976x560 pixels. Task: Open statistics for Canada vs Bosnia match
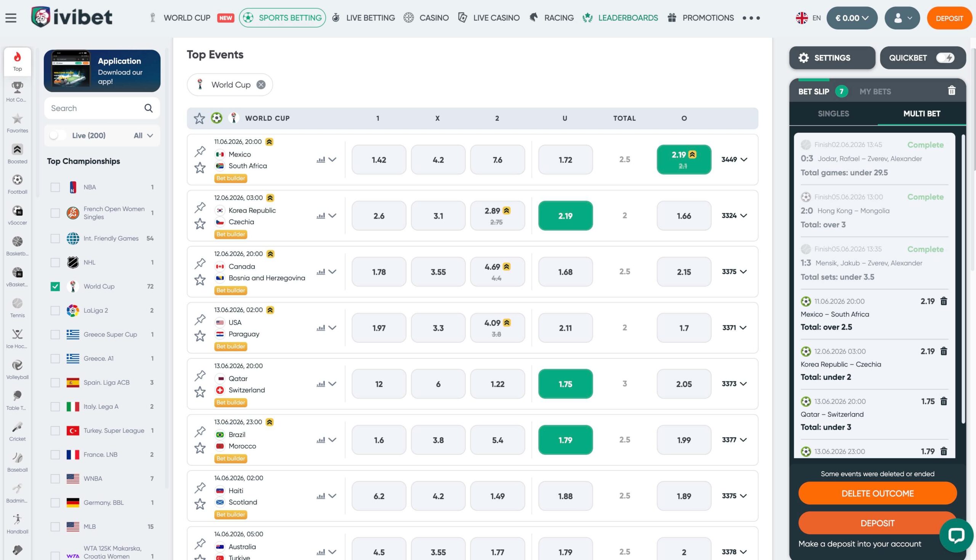tap(321, 272)
